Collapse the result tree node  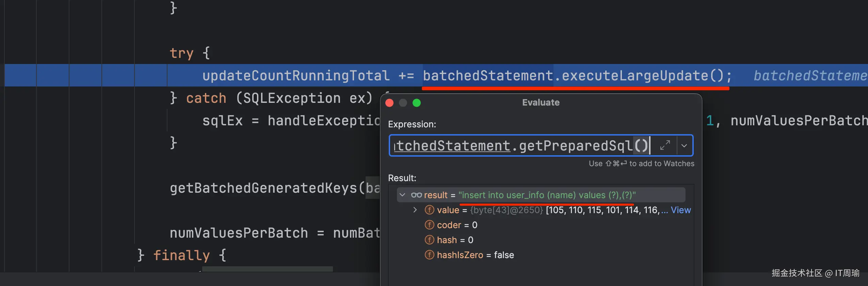pos(402,195)
